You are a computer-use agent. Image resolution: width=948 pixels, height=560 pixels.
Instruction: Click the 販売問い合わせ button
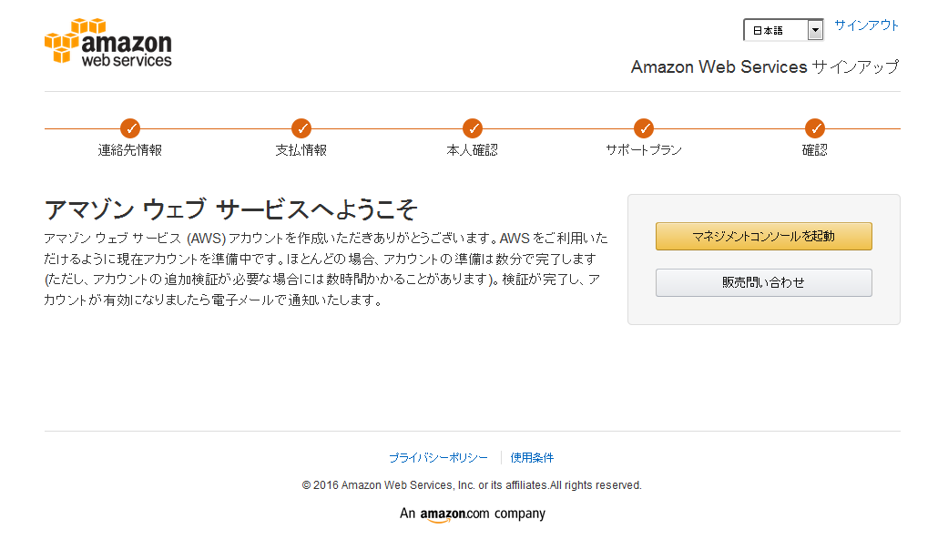764,282
